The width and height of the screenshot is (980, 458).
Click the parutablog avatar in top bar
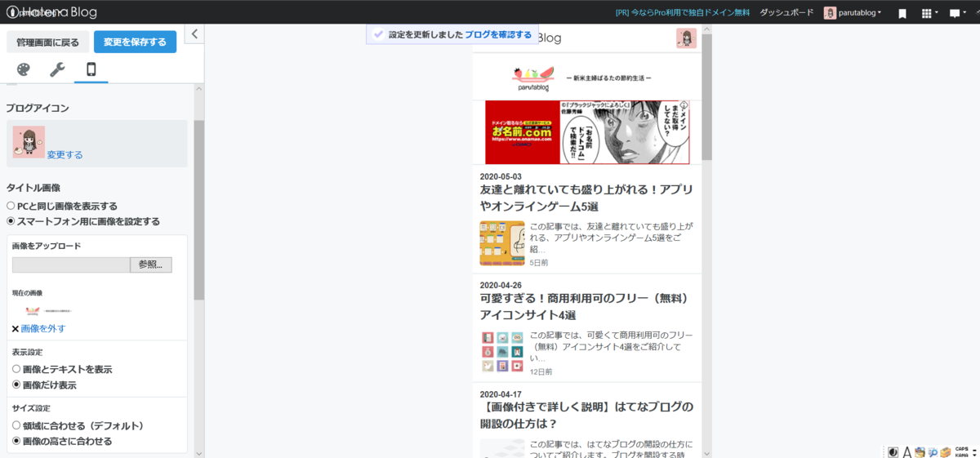tap(831, 13)
